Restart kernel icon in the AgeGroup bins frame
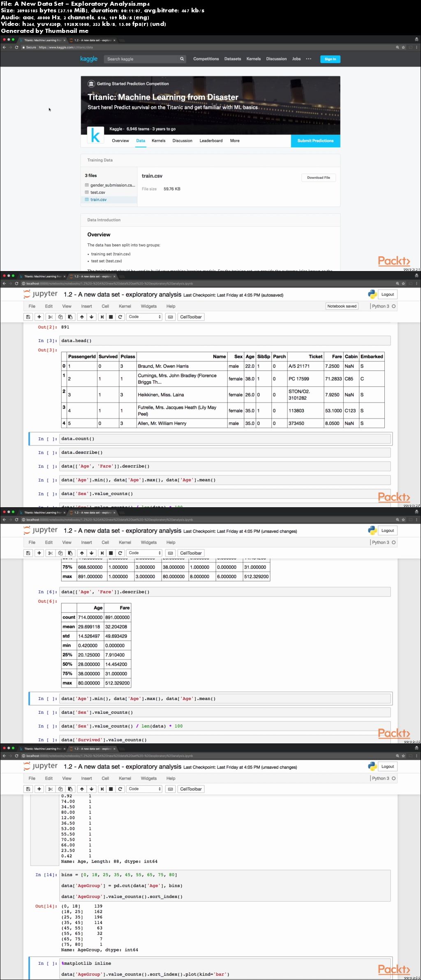 click(x=120, y=789)
